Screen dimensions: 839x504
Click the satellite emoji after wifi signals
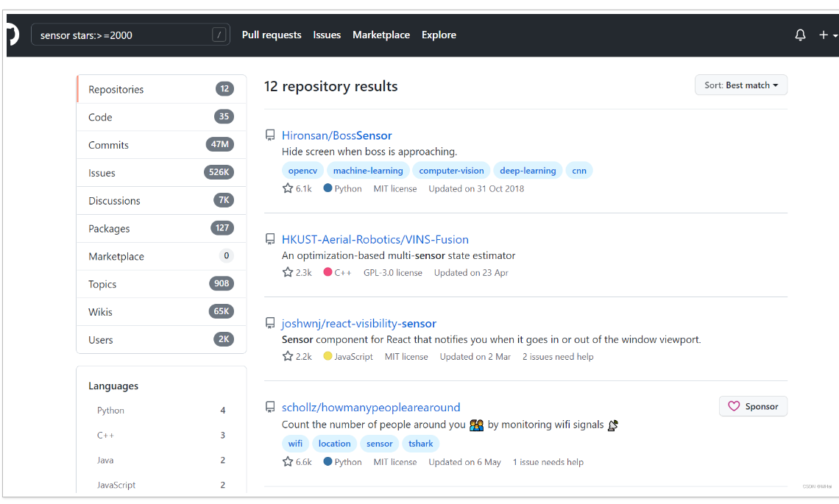[613, 425]
